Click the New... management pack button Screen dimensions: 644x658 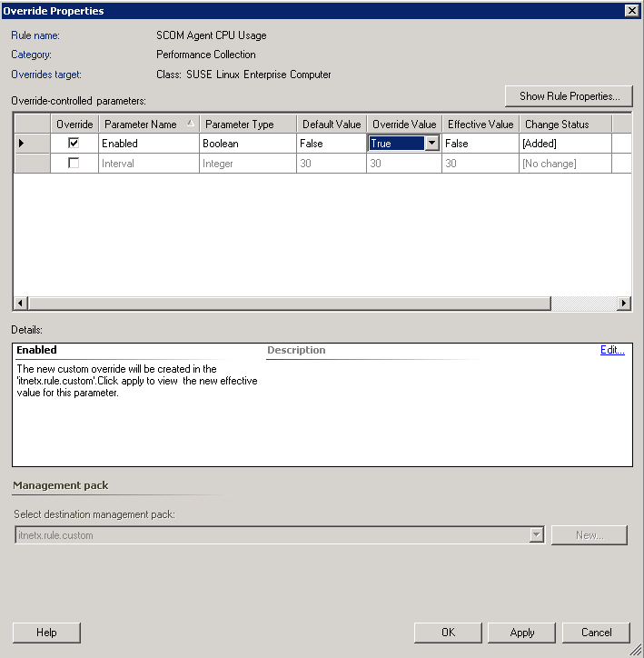pyautogui.click(x=590, y=535)
